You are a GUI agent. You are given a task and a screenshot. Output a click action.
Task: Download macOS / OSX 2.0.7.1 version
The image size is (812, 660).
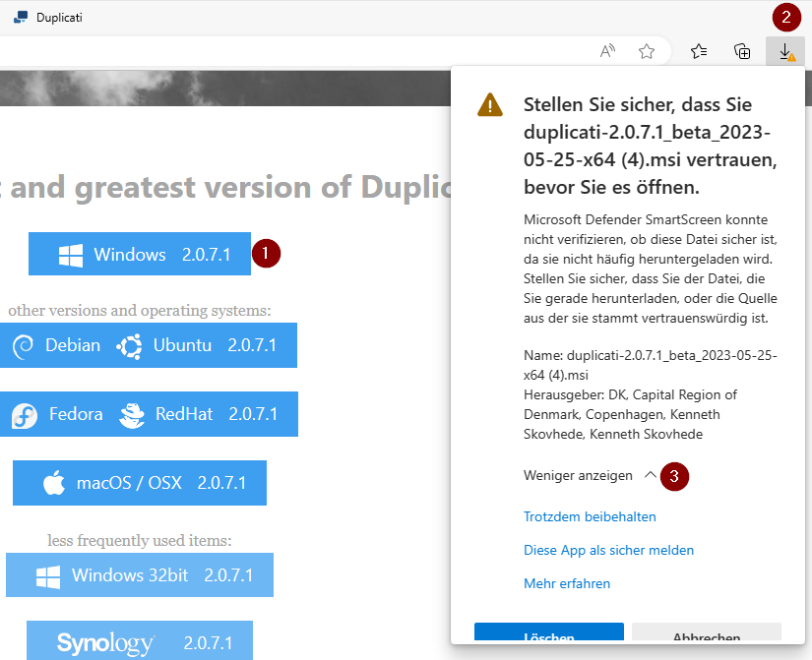[140, 483]
